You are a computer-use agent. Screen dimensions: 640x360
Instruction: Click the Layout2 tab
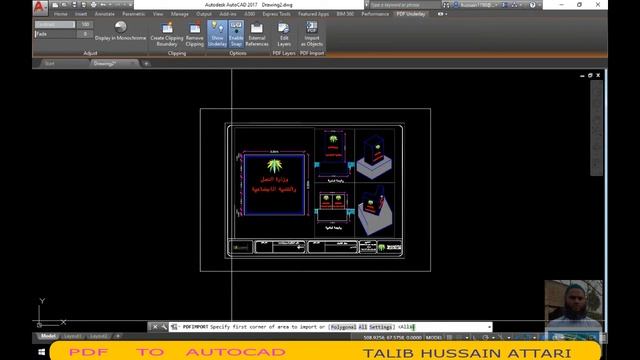click(99, 336)
